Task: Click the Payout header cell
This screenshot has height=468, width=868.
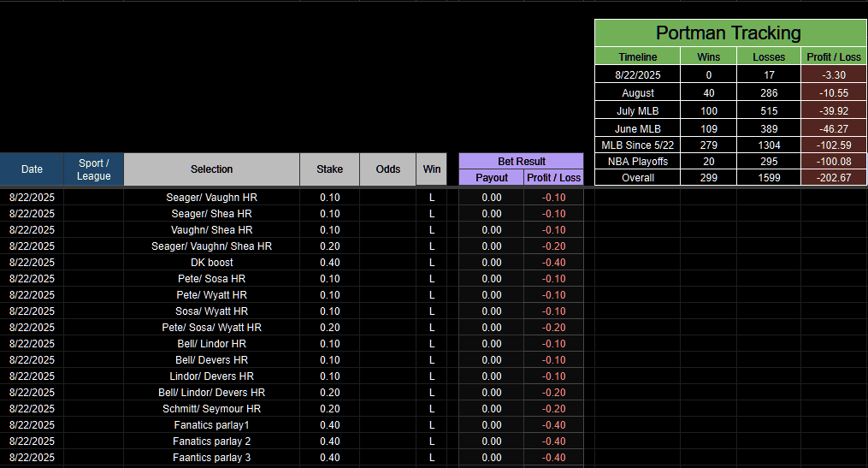Action: point(491,178)
